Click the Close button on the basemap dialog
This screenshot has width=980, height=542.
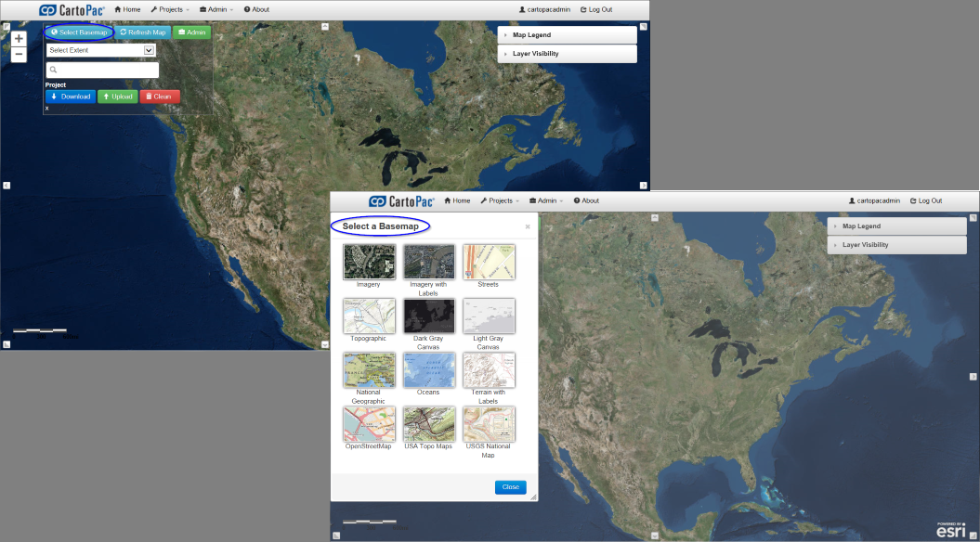click(510, 486)
